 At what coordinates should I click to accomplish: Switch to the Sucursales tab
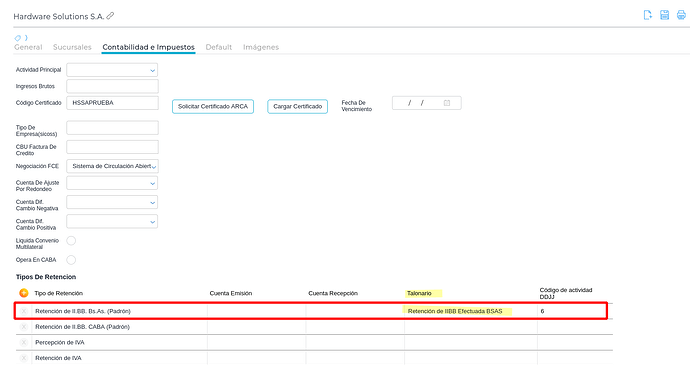tap(72, 47)
